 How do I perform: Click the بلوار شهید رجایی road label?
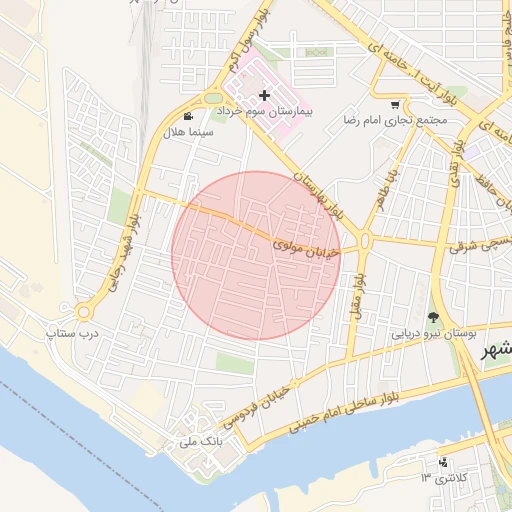125,253
